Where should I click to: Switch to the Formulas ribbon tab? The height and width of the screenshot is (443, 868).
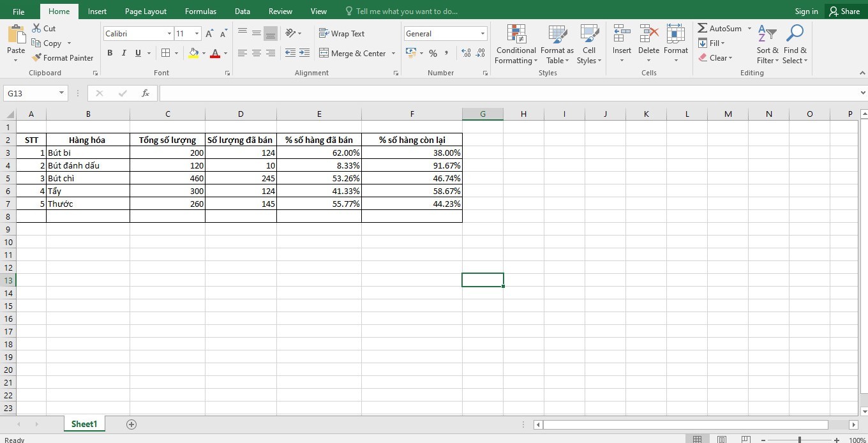(200, 11)
